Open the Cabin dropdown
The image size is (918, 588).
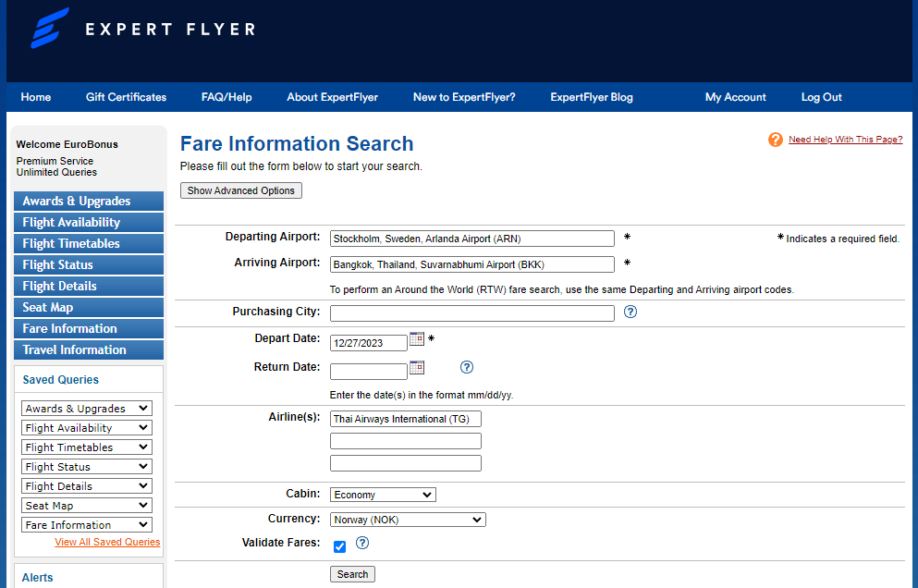pyautogui.click(x=383, y=495)
